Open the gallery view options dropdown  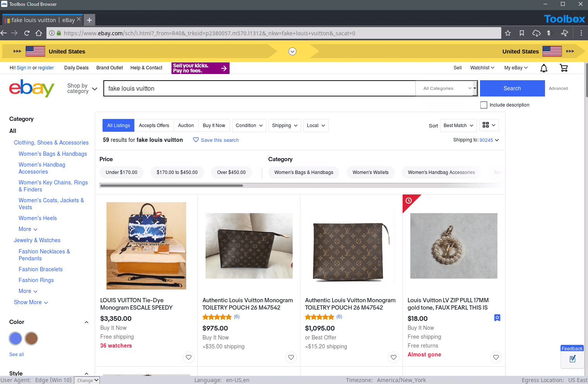tap(489, 125)
